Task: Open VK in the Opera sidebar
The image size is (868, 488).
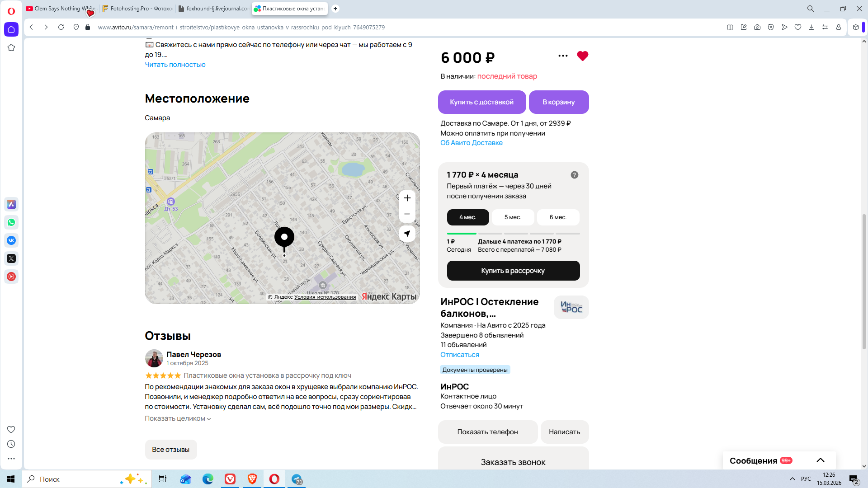Action: click(11, 240)
